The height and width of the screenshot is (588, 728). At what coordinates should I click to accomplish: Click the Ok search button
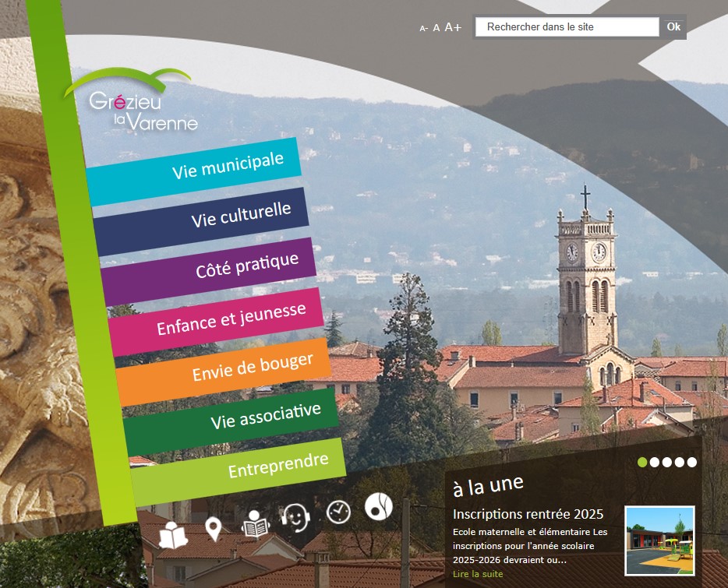(x=673, y=26)
